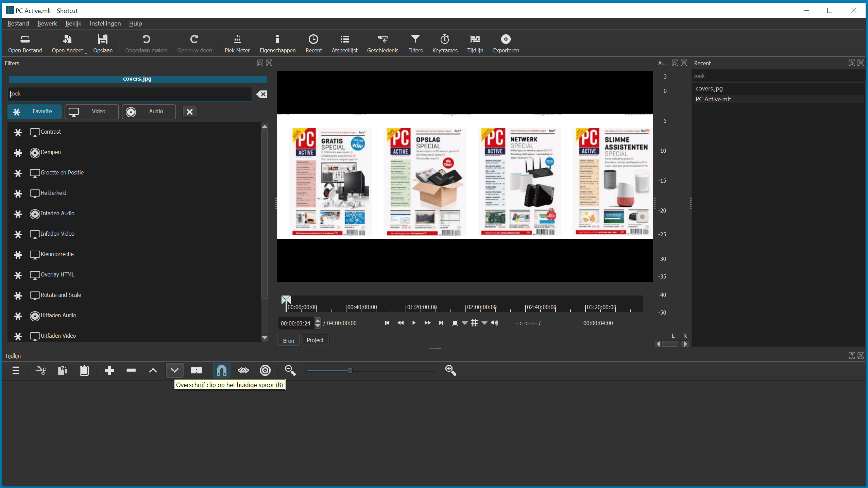Viewport: 868px width, 488px height.
Task: Select the Kleurcorrectie filter
Action: (x=57, y=254)
